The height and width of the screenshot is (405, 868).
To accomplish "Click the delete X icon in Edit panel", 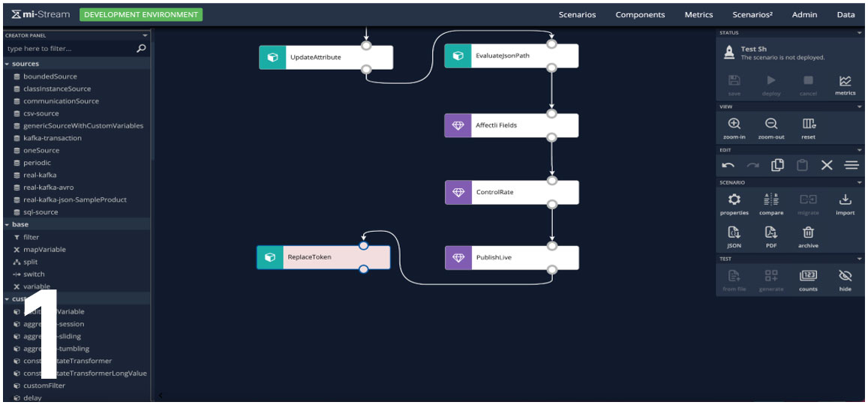I will 826,165.
